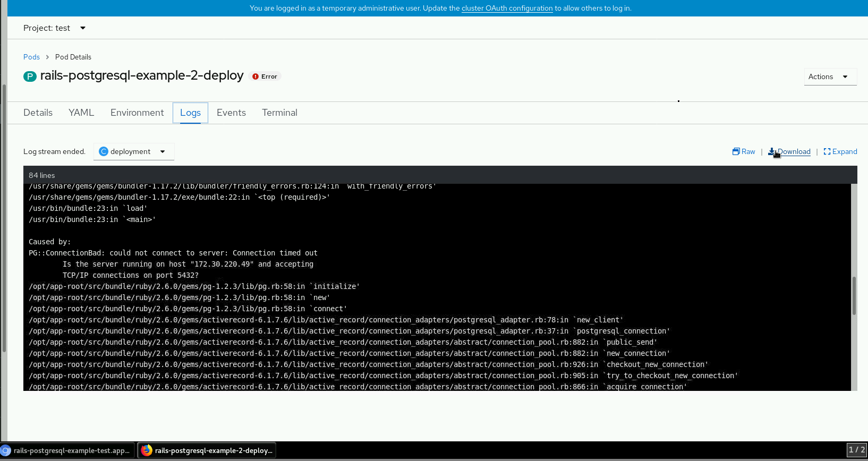Open the Environment tab
The image size is (868, 461).
coord(137,113)
